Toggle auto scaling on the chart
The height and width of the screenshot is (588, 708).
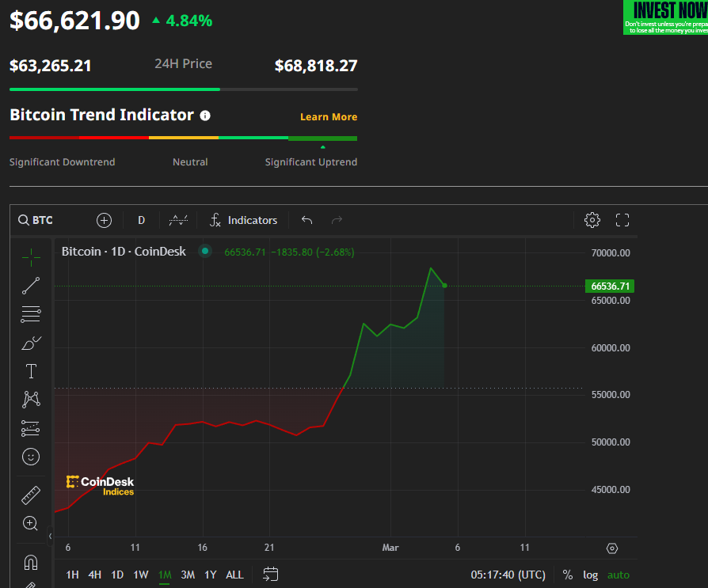tap(618, 575)
